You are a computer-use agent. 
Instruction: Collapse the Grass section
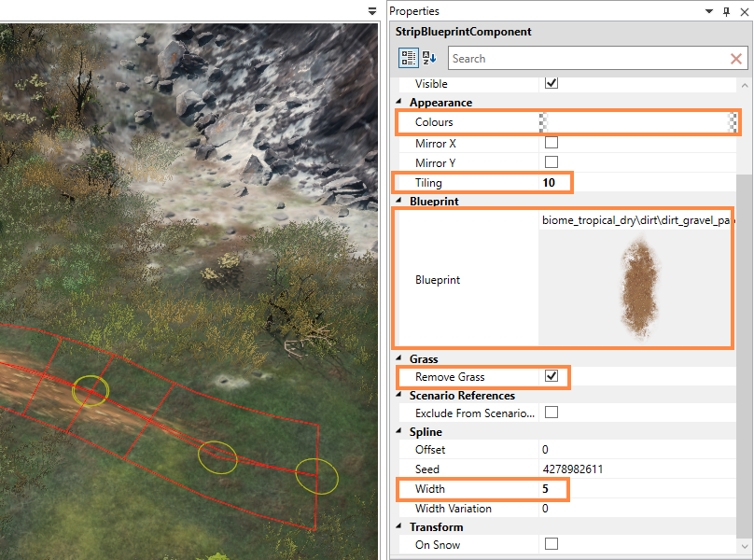(399, 358)
